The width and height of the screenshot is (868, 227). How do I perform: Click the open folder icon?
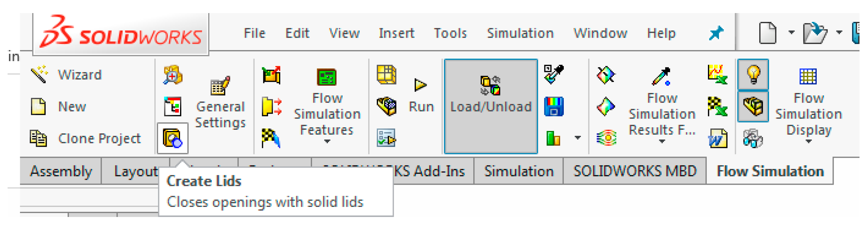tap(815, 33)
